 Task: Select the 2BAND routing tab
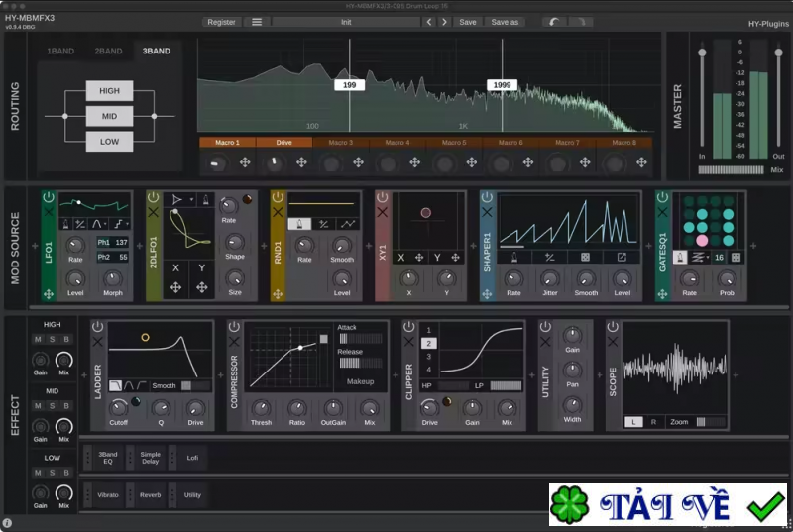(x=108, y=51)
